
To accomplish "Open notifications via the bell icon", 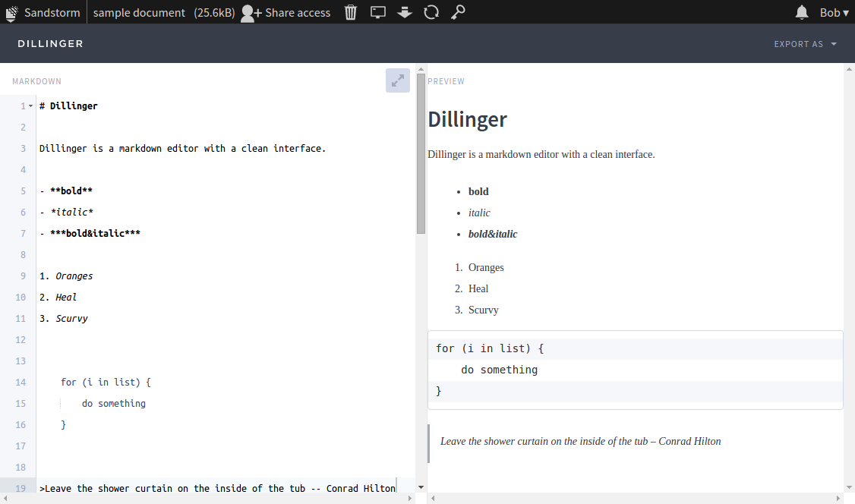I will (x=801, y=12).
